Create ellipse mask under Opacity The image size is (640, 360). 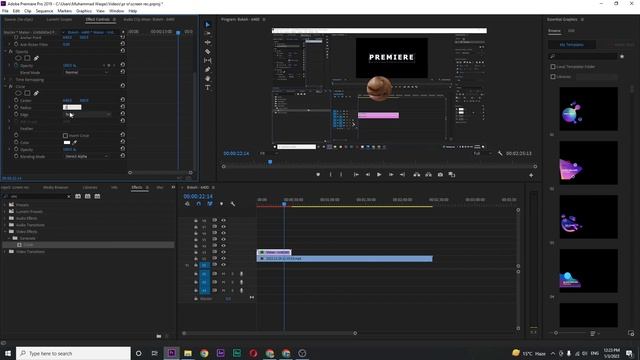click(18, 58)
